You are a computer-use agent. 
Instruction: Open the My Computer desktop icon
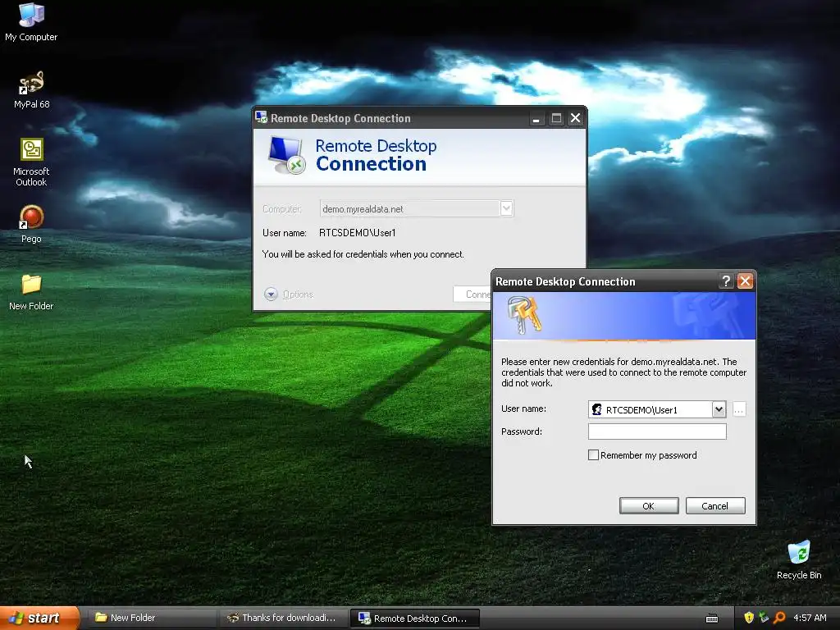pos(31,22)
